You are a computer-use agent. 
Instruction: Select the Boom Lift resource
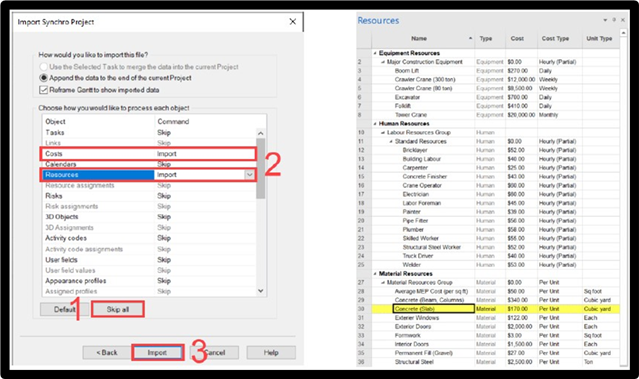tap(407, 71)
